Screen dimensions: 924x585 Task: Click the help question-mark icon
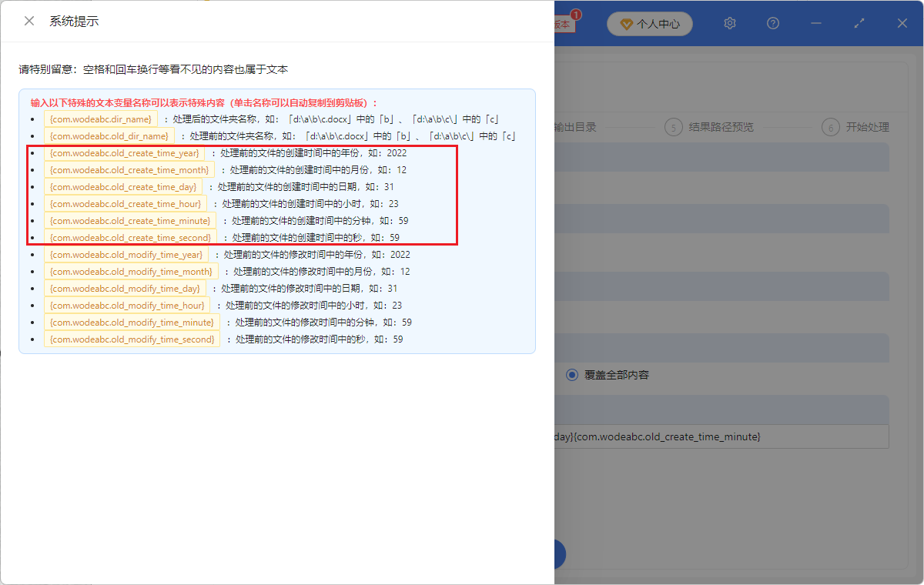tap(772, 23)
